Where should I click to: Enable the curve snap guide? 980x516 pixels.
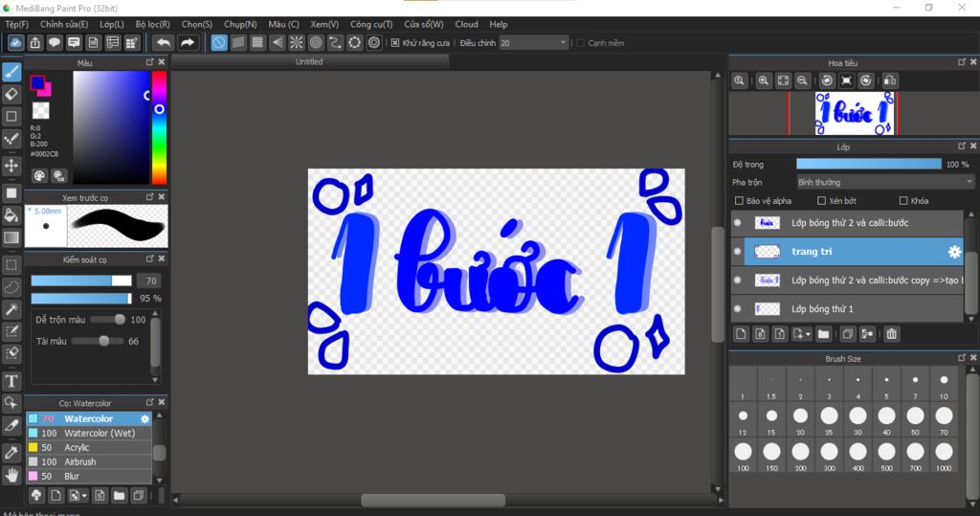pyautogui.click(x=335, y=42)
